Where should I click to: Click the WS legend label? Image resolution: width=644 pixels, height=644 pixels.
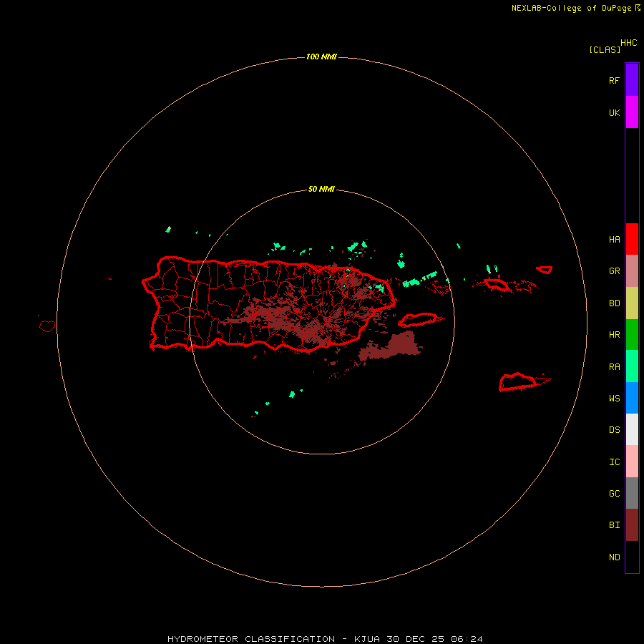(x=614, y=399)
